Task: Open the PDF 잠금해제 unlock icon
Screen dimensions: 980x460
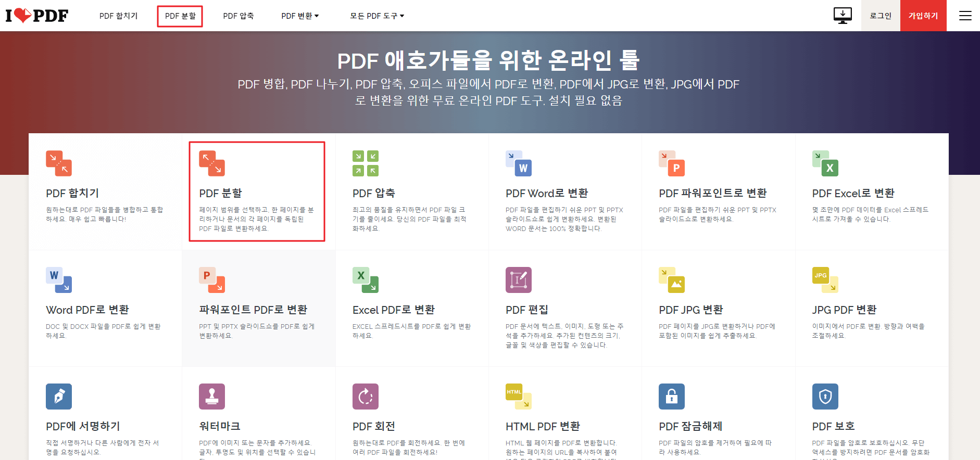Action: point(672,397)
